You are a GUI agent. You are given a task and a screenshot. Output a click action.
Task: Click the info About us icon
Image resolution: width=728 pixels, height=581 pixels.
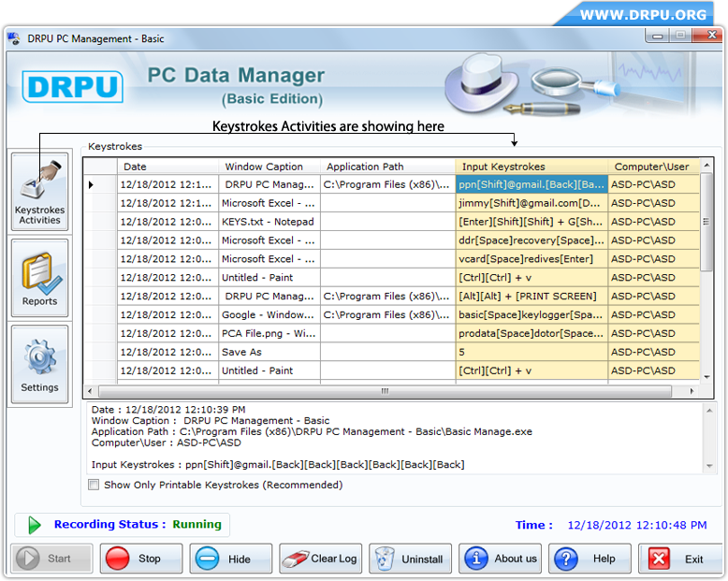tap(476, 559)
